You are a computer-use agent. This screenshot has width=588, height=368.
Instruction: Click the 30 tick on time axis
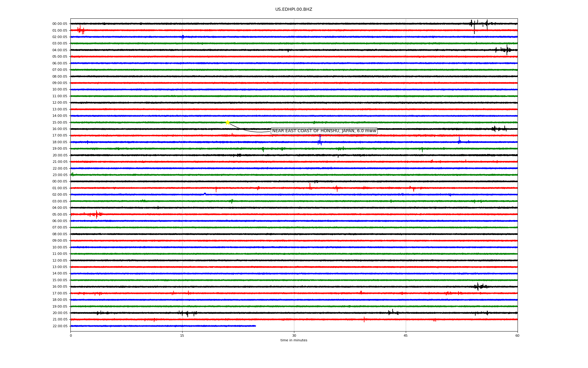294,335
